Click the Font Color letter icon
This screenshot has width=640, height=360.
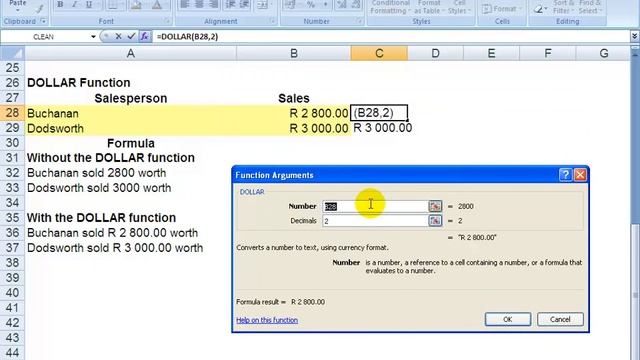(x=157, y=5)
